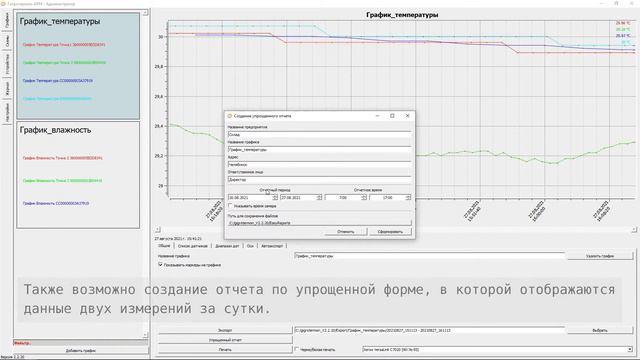Click blue humidity sensor entry

tap(56, 203)
